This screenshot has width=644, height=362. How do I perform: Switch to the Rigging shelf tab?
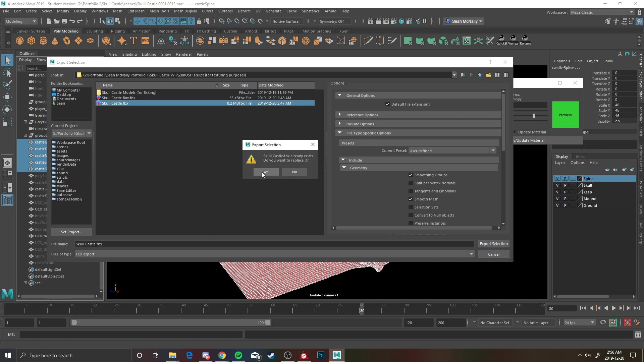coord(118,31)
